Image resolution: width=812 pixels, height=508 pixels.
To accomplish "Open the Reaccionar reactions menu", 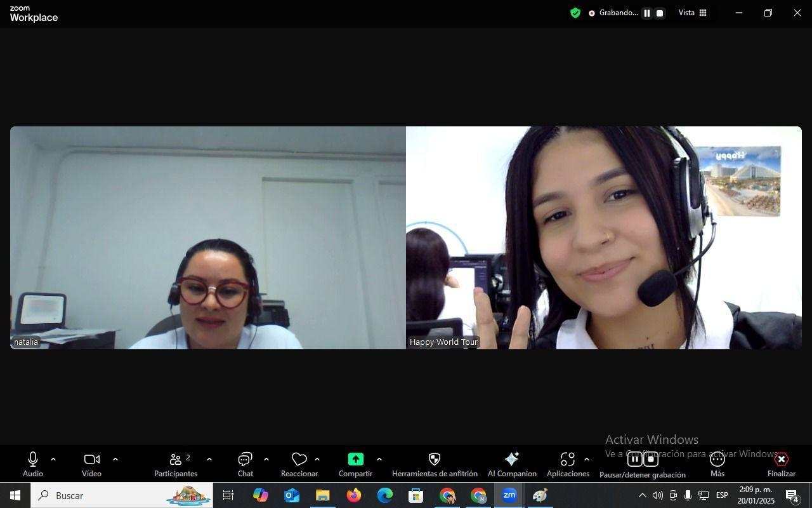I will [299, 464].
